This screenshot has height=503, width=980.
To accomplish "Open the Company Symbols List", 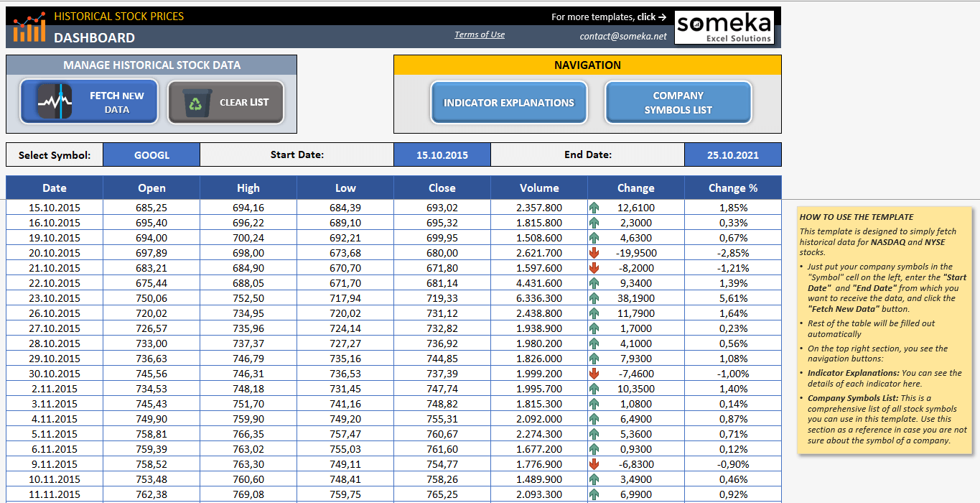I will (x=678, y=103).
